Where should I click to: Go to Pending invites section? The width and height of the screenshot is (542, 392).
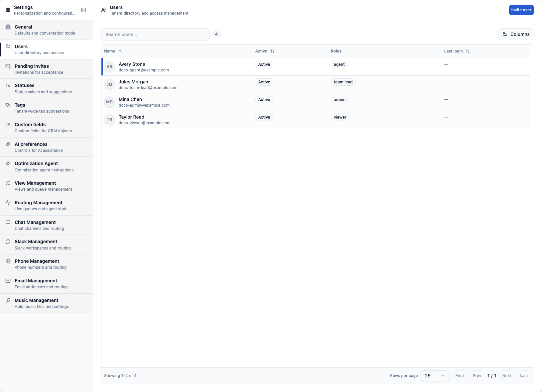(x=47, y=69)
